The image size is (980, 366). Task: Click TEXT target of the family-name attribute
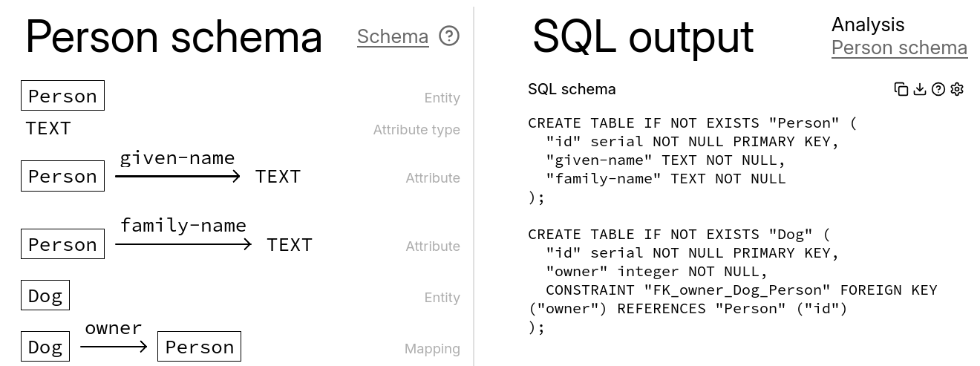(290, 245)
